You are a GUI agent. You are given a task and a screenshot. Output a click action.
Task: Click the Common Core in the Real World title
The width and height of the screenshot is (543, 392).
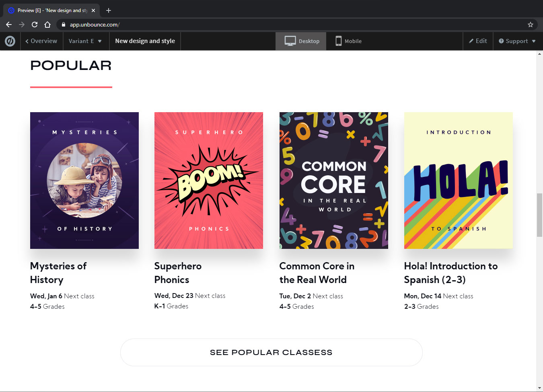point(317,273)
